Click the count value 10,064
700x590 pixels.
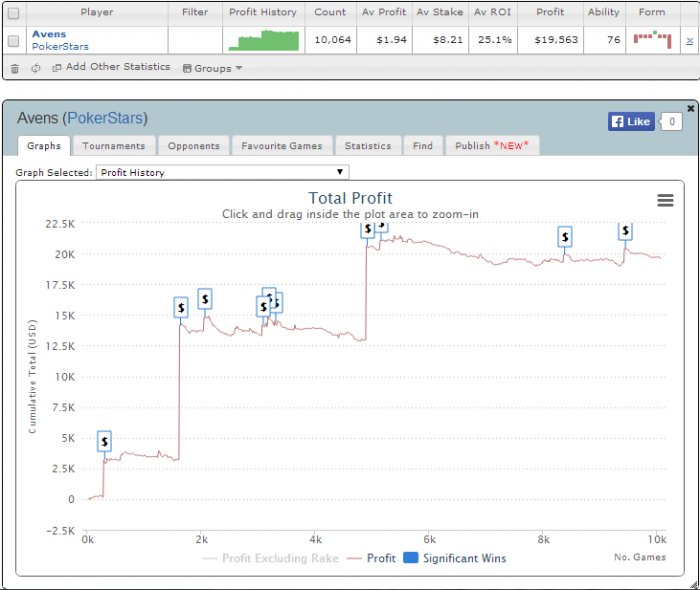point(333,40)
